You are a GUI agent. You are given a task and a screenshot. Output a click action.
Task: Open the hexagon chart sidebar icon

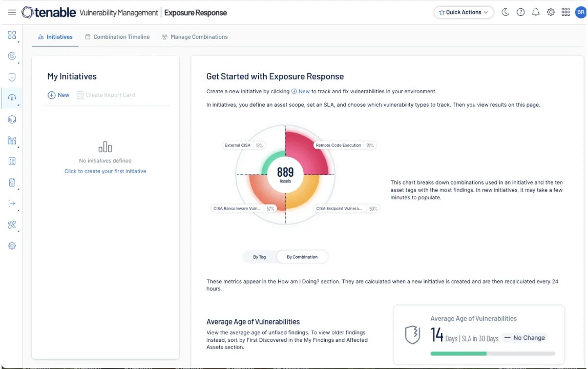[12, 119]
